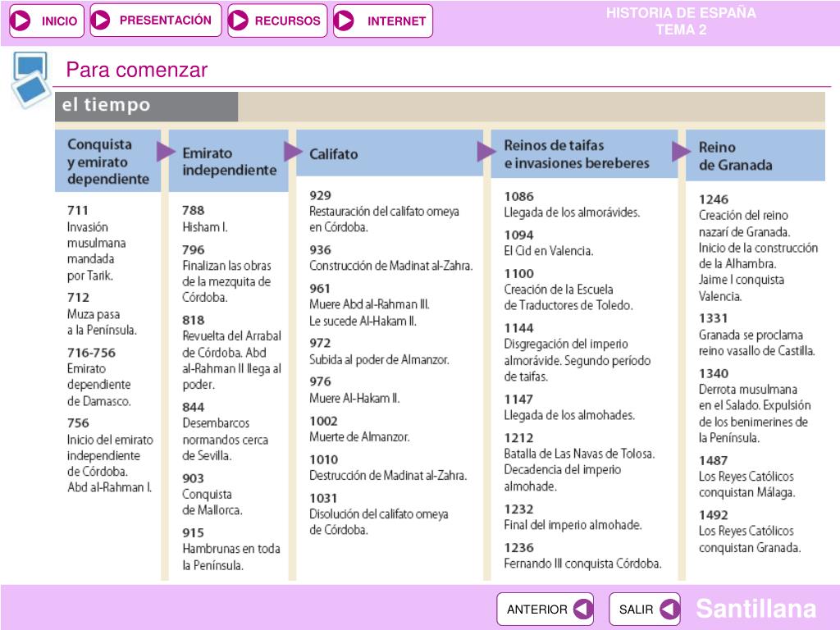Click 'Muerte de Almanzor.' text
The width and height of the screenshot is (840, 630).
359,436
